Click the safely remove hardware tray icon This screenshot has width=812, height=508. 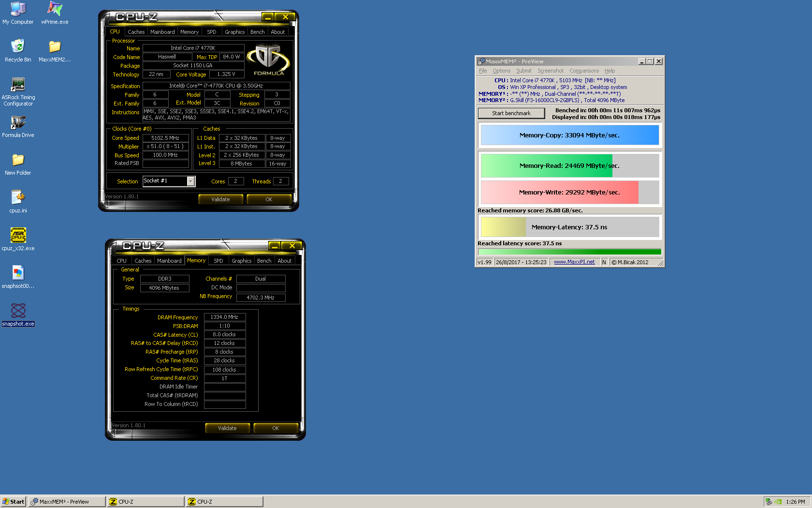pos(768,502)
